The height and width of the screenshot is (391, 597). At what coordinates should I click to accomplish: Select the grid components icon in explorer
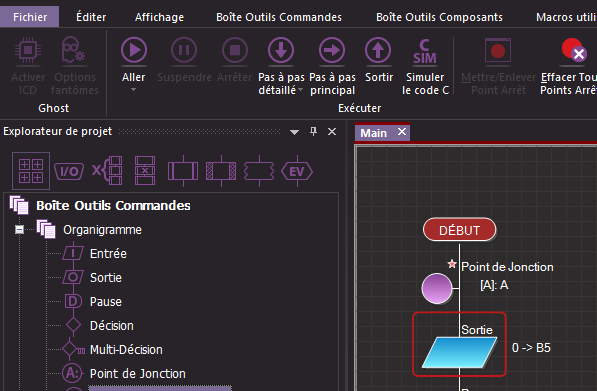[x=31, y=171]
